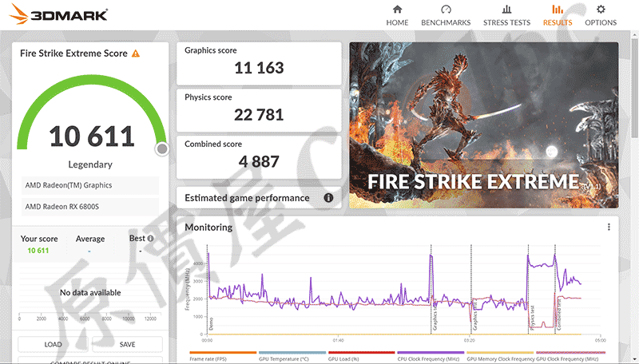
Task: Select the RESULTS tab label
Action: (x=558, y=23)
